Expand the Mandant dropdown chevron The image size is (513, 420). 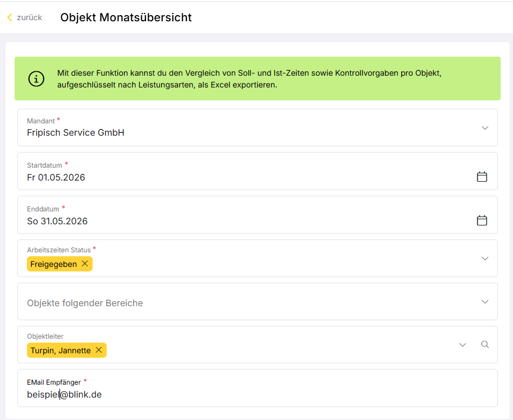tap(485, 128)
